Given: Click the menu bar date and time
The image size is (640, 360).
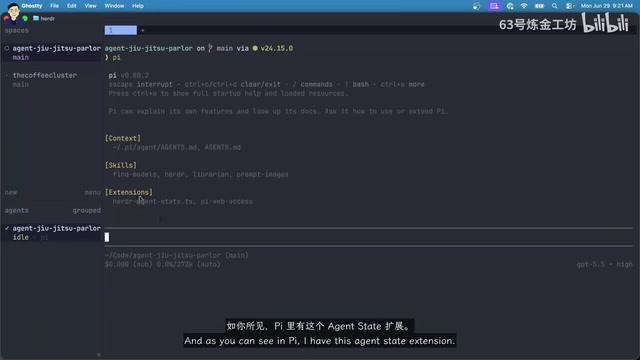Looking at the screenshot, I should [x=607, y=6].
